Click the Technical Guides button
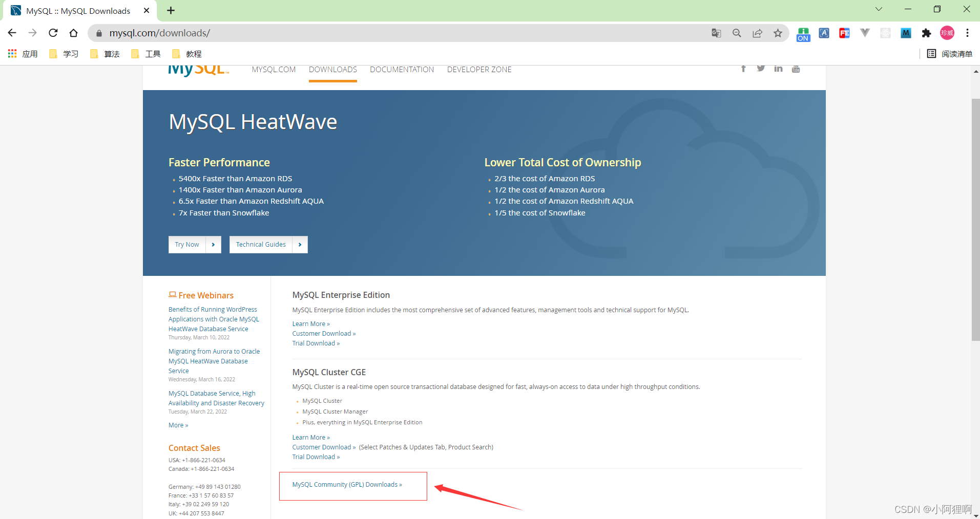Image resolution: width=980 pixels, height=519 pixels. point(268,245)
